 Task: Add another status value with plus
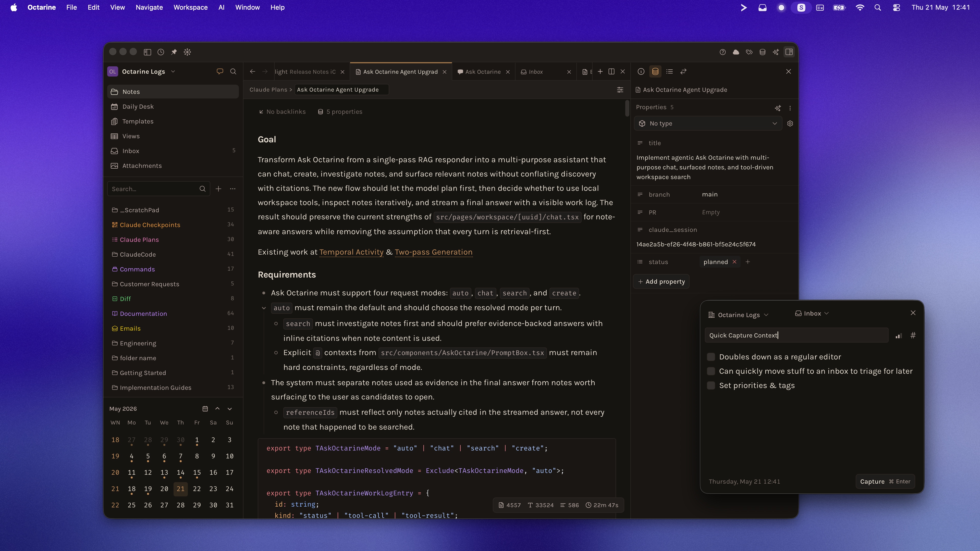click(748, 262)
